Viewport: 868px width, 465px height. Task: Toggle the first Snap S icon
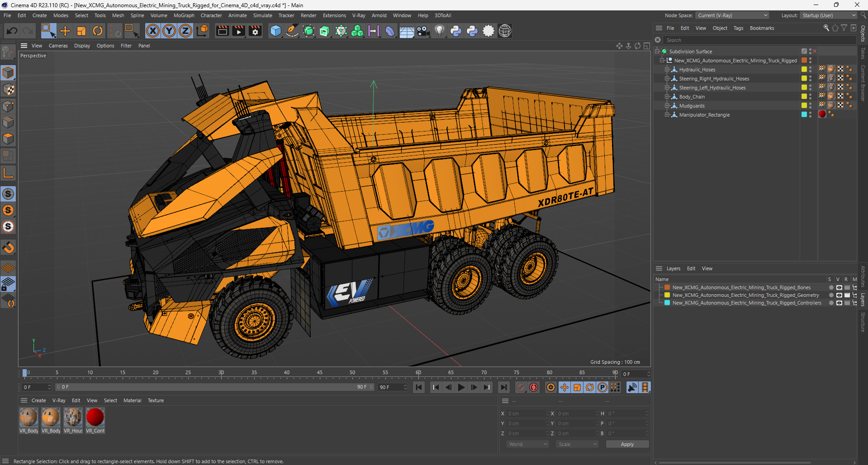[8, 194]
